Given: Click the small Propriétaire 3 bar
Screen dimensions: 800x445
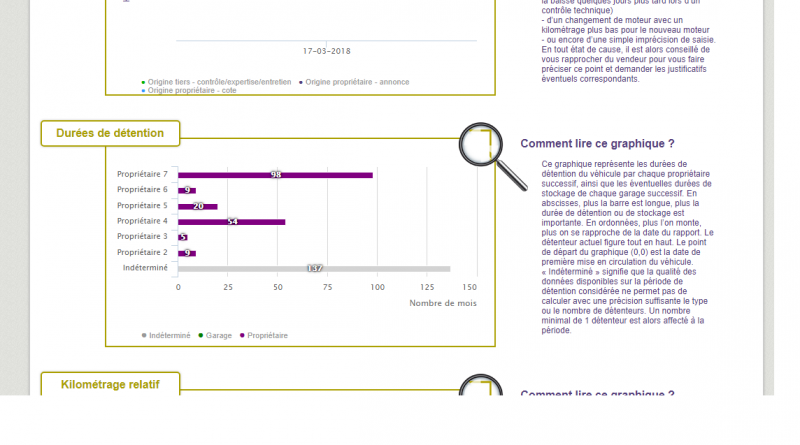Looking at the screenshot, I should (x=183, y=237).
